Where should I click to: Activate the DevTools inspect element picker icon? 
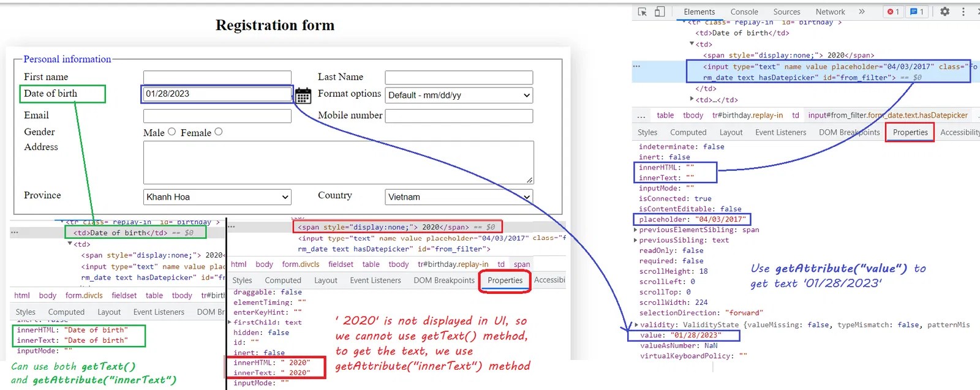tap(643, 12)
